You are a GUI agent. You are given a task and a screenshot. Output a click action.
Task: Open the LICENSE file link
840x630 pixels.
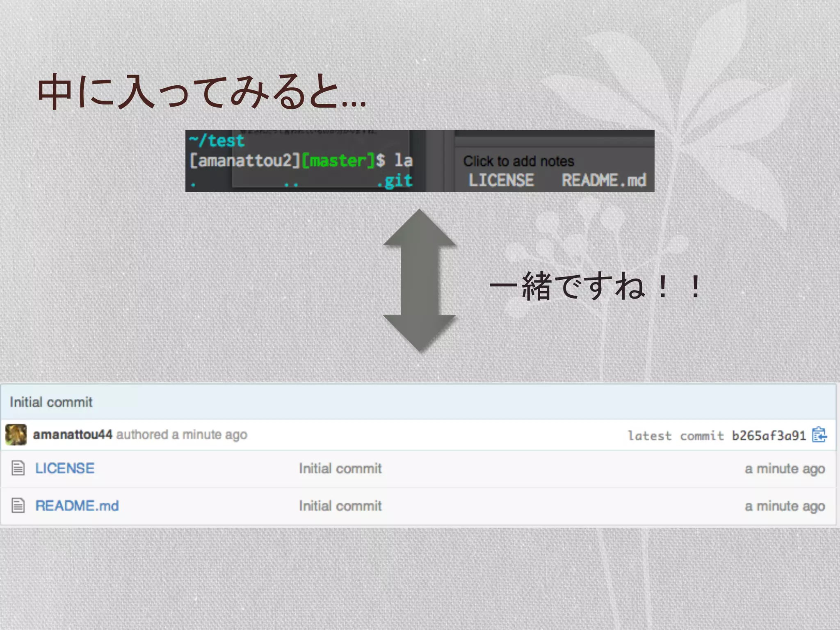(65, 468)
